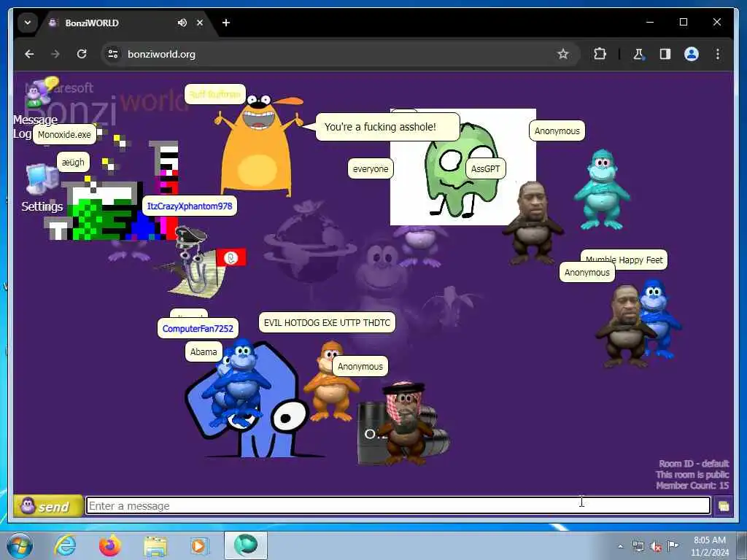Show hidden system tray icons
The height and width of the screenshot is (560, 747).
pyautogui.click(x=620, y=547)
